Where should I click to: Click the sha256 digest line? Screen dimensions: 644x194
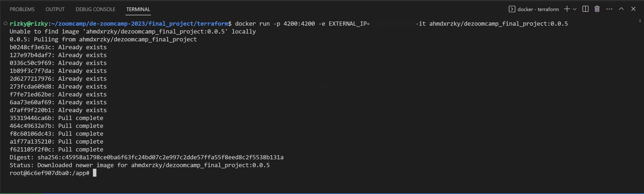[146, 157]
